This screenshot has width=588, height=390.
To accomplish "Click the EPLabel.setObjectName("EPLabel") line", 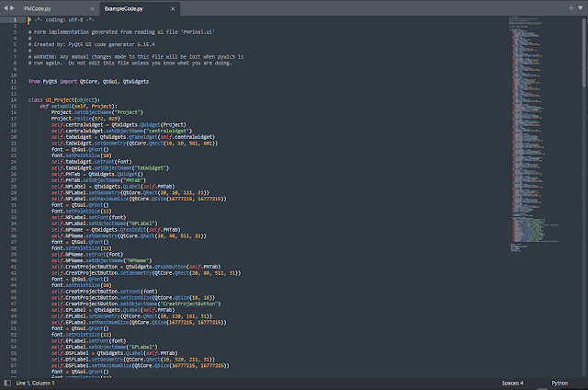I will tap(105, 347).
